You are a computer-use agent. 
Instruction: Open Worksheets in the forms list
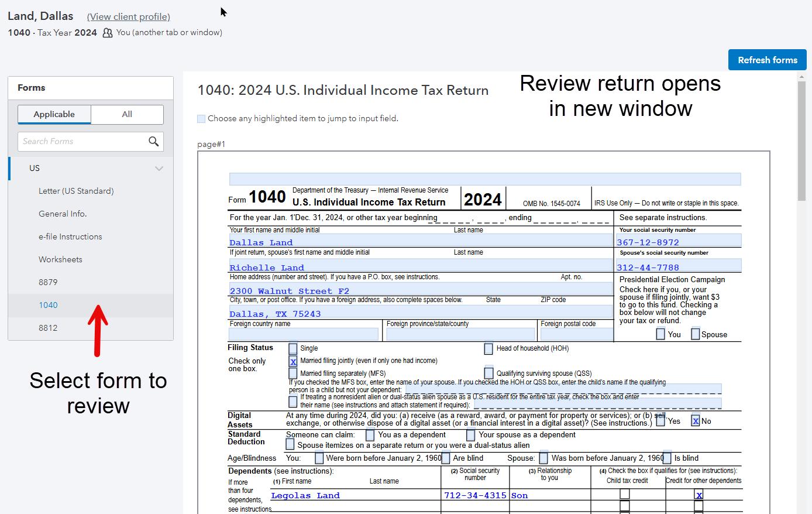coord(60,259)
